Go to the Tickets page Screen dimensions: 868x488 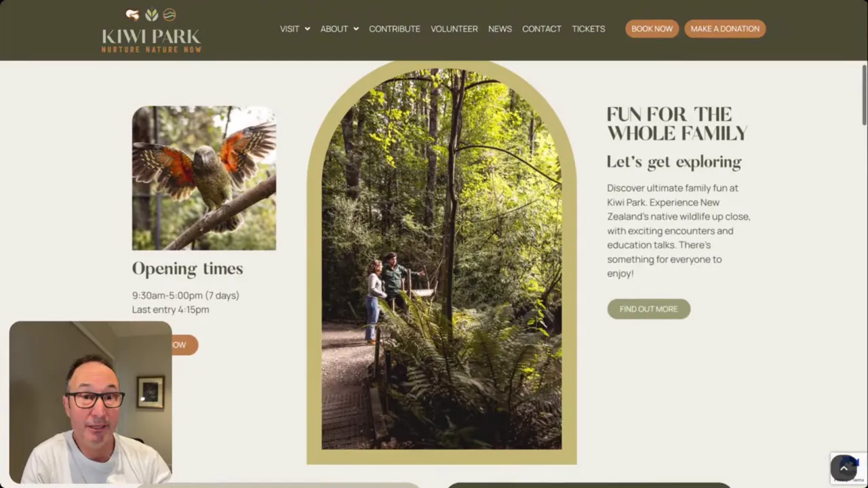click(x=589, y=29)
